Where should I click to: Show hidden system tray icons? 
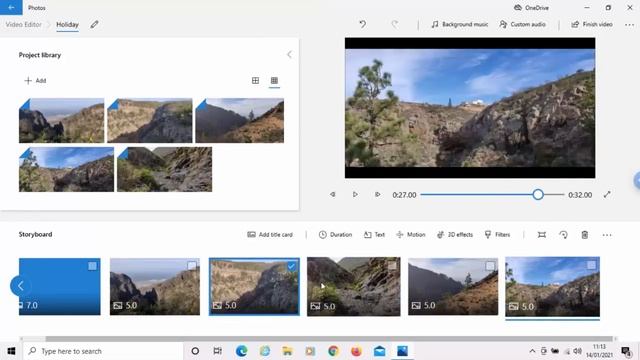point(532,351)
